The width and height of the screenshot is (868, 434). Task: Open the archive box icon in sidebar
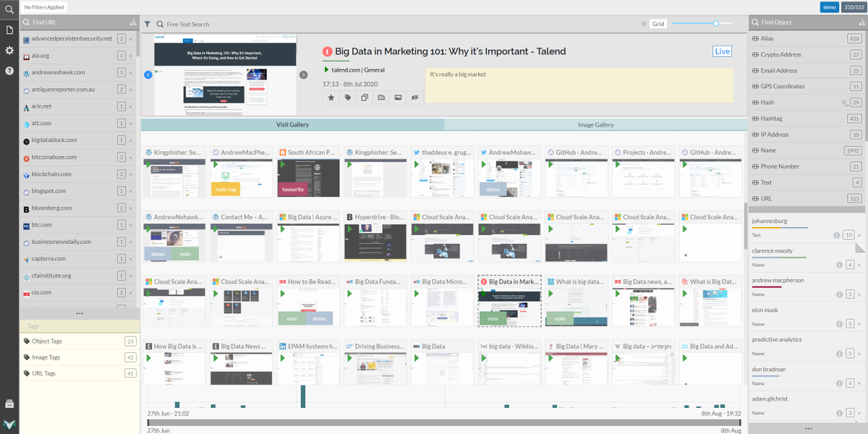click(x=9, y=404)
